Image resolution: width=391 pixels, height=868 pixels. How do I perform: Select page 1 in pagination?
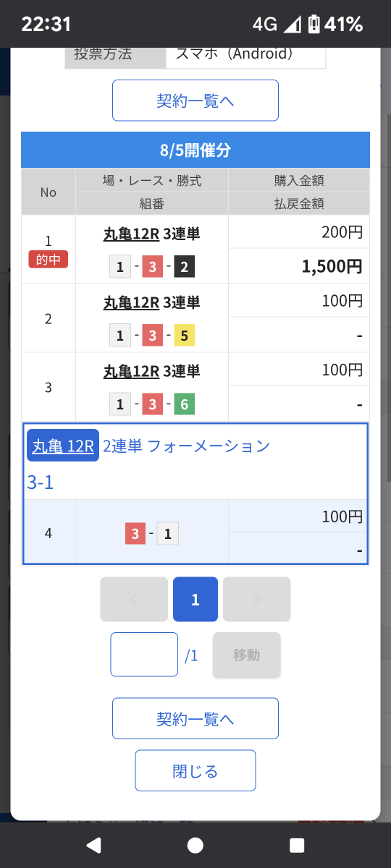click(x=195, y=599)
